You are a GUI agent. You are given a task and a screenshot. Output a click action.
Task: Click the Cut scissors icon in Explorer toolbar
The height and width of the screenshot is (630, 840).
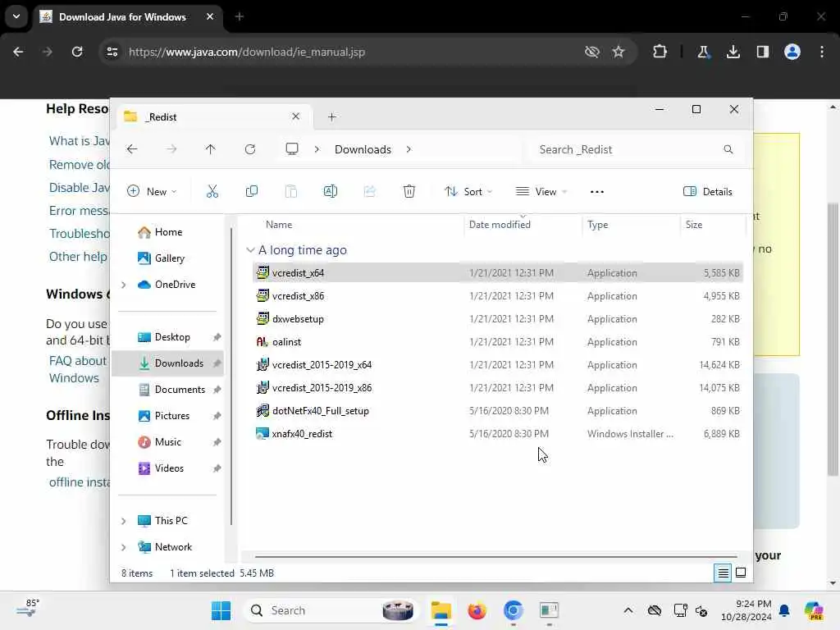(x=212, y=191)
